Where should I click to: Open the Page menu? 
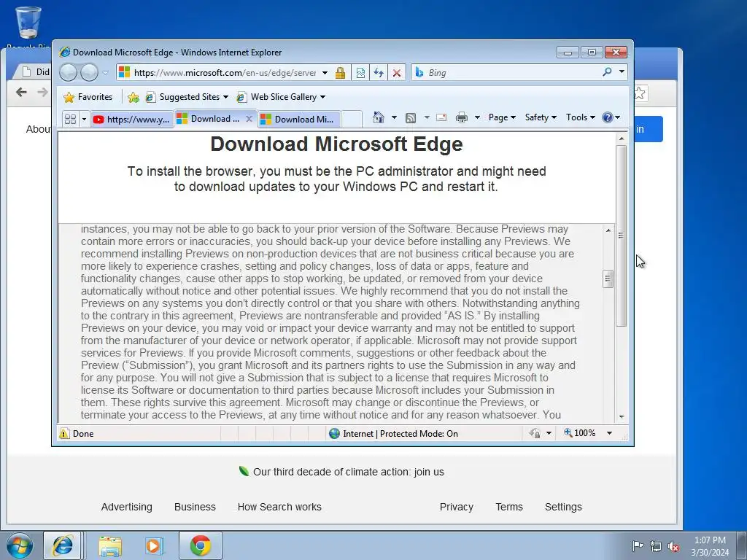pos(502,117)
